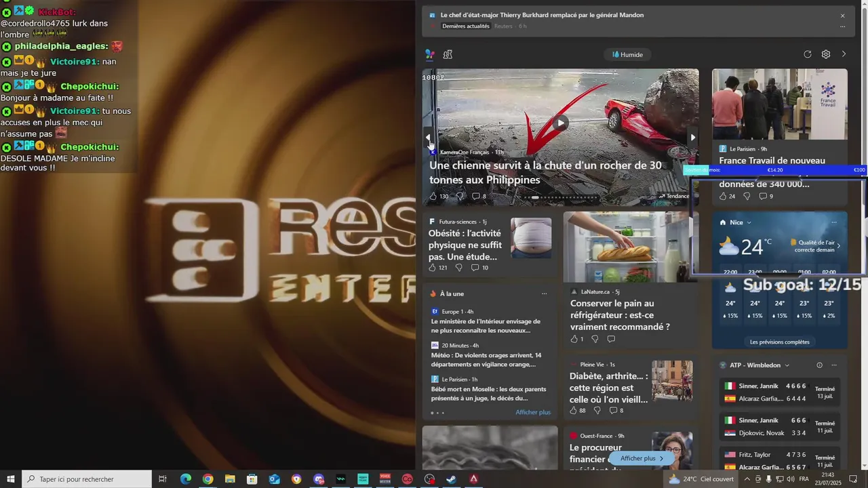
Task: Open the volume control in the tray
Action: (x=791, y=479)
